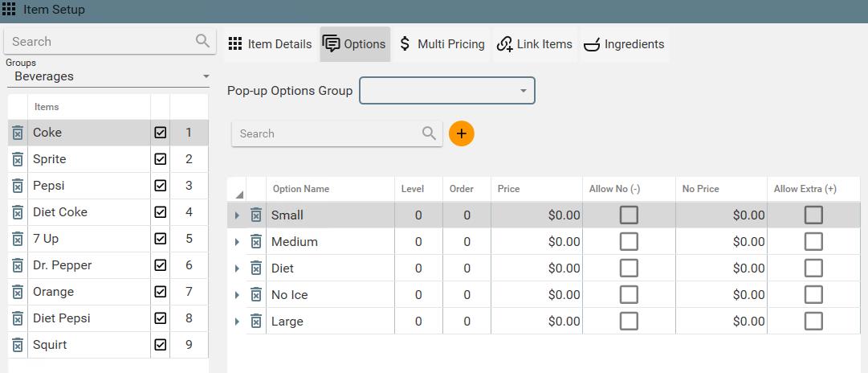Viewport: 868px width, 373px height.
Task: Expand the No Ice option row
Action: tap(237, 295)
